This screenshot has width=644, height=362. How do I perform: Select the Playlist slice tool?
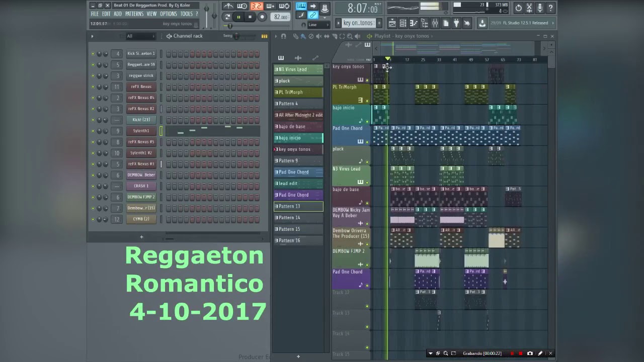(x=335, y=36)
